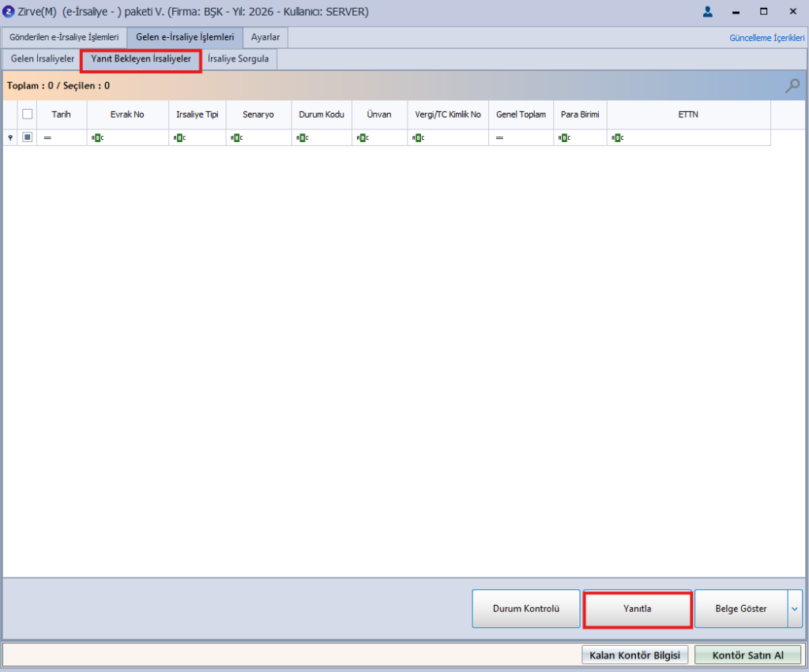Select Yanıt Bekleyen İrsaliyeler sub-tab
The image size is (809, 672).
(141, 58)
